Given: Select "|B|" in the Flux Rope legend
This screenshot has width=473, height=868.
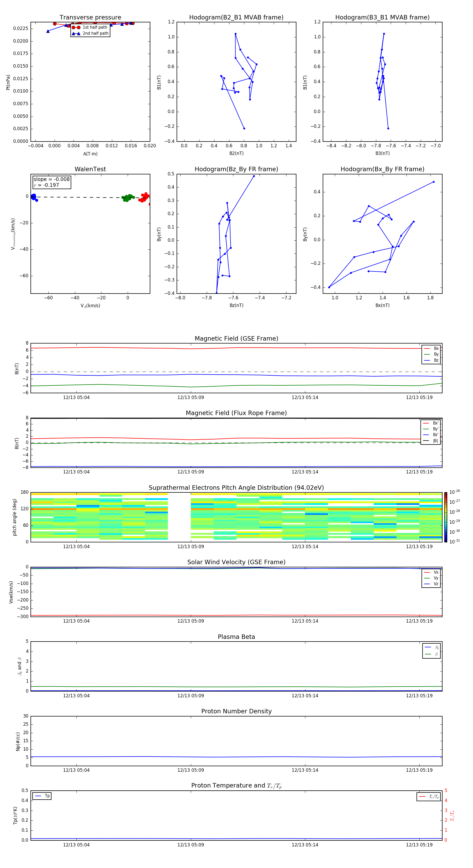Looking at the screenshot, I should [x=431, y=441].
